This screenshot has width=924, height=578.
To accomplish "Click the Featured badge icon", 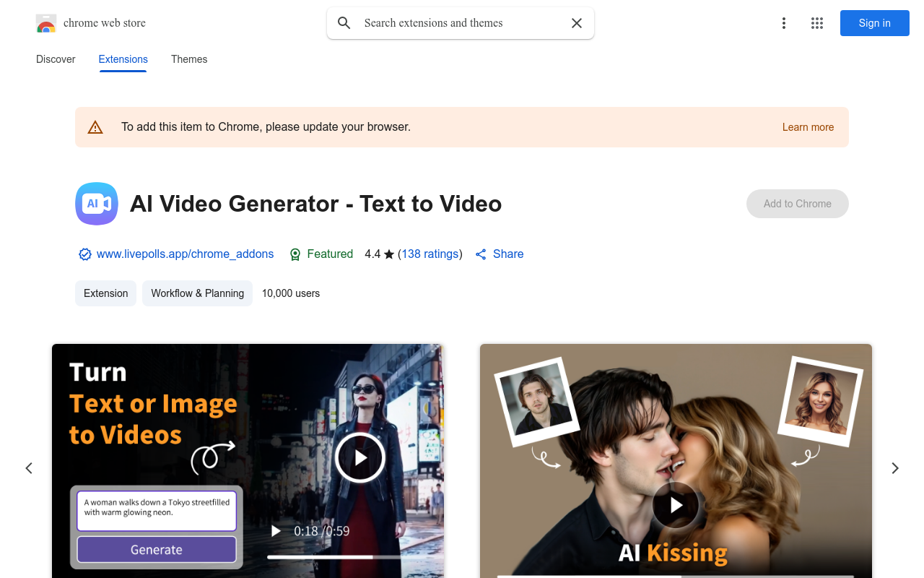I will coord(295,254).
